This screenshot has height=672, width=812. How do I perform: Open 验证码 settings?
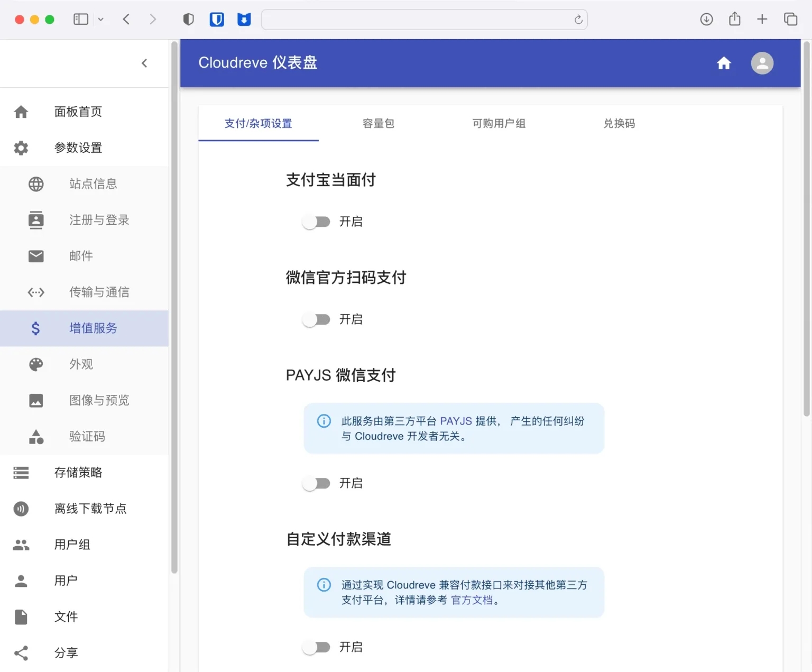[x=85, y=437]
